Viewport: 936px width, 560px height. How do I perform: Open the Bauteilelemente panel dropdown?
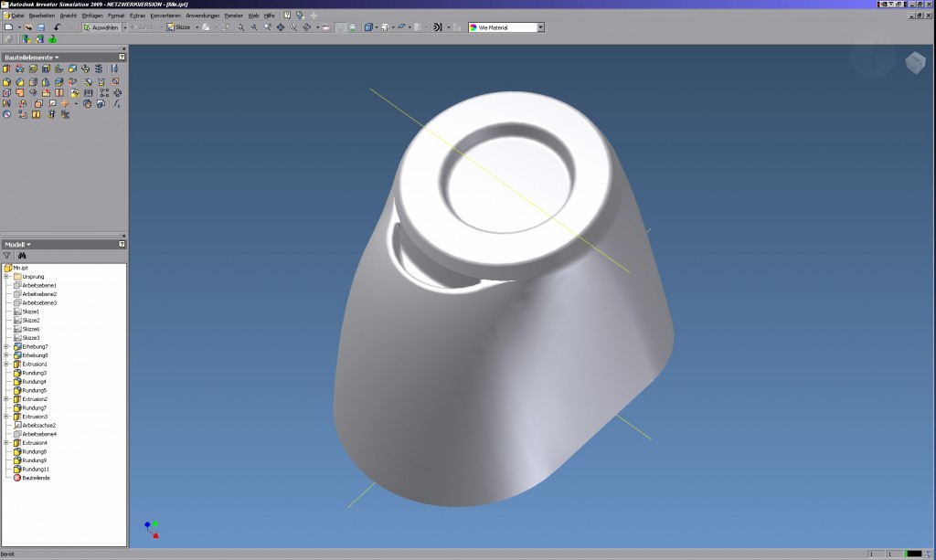point(32,57)
